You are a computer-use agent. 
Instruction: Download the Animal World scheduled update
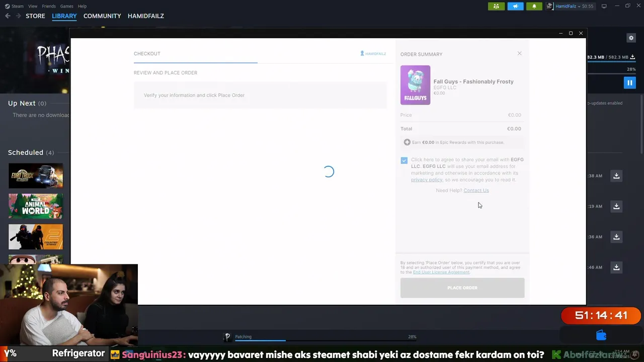pos(616,206)
